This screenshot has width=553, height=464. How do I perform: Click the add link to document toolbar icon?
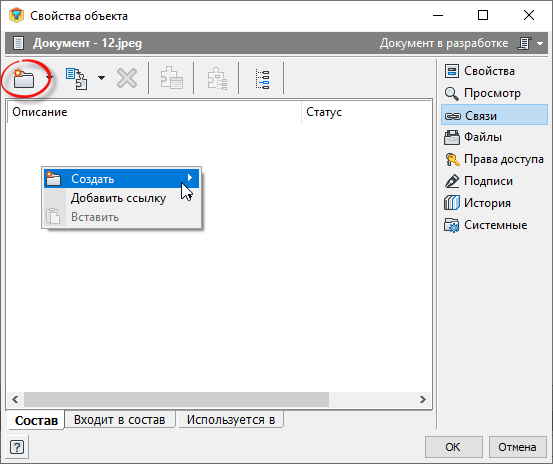pyautogui.click(x=77, y=78)
